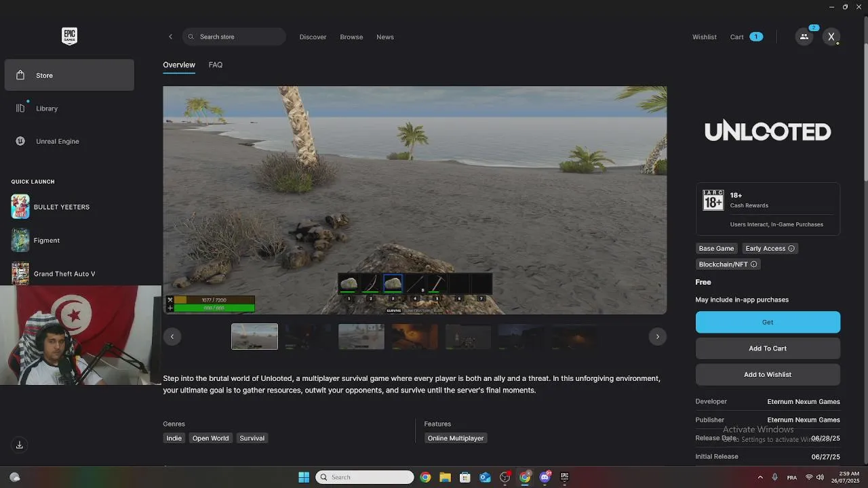Click Add to Wishlist button
This screenshot has width=868, height=488.
pyautogui.click(x=768, y=374)
